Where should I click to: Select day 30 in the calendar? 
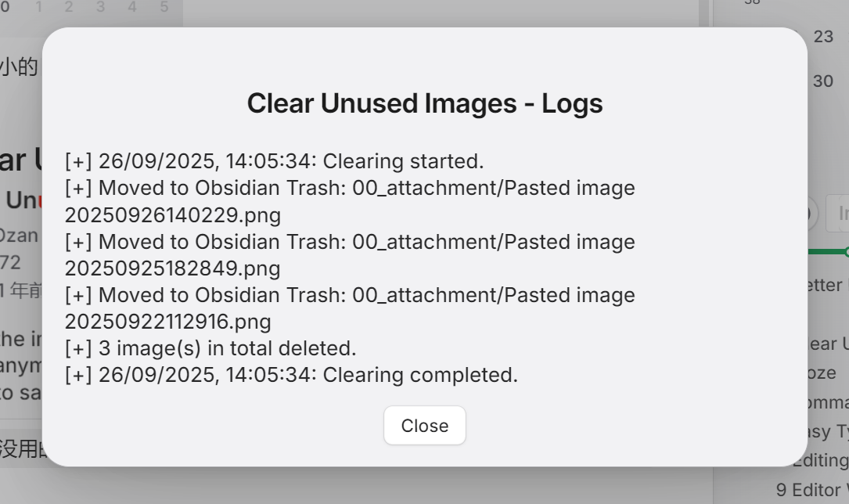[823, 81]
